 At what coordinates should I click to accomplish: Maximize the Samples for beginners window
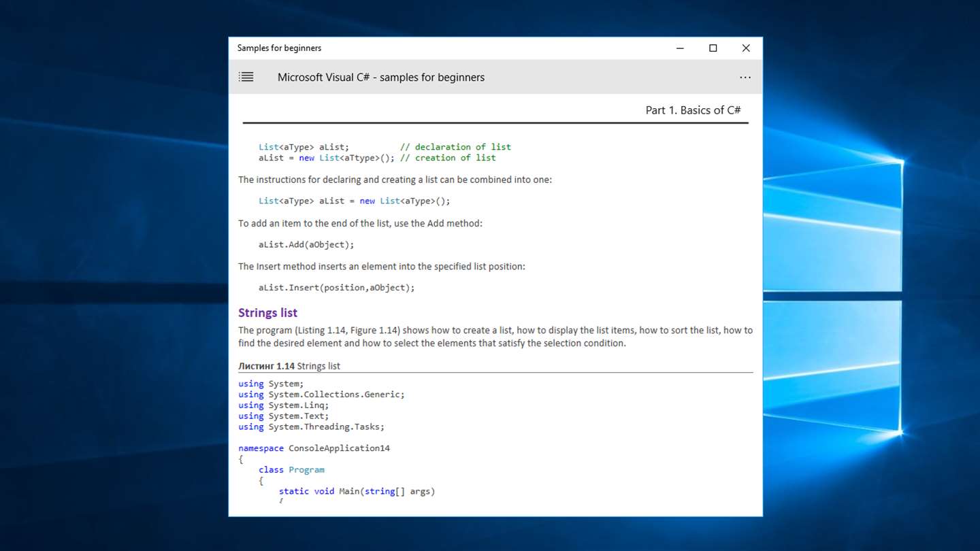pyautogui.click(x=713, y=48)
